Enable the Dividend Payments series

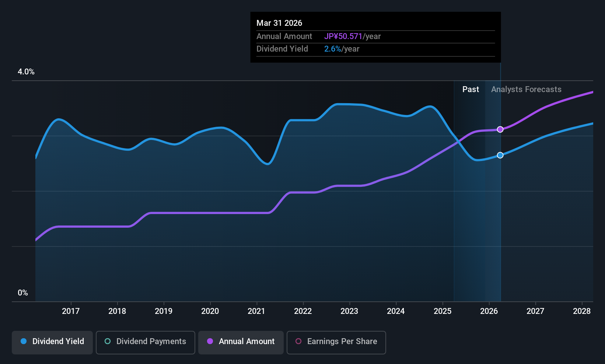(146, 342)
